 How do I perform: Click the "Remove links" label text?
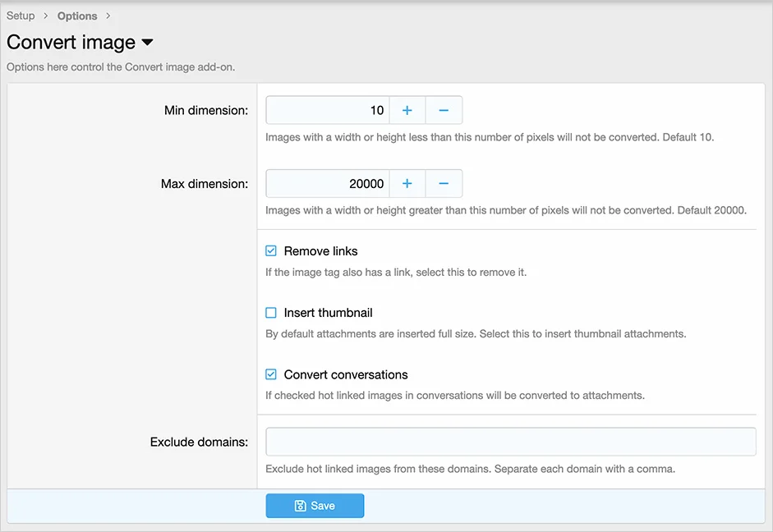coord(320,251)
